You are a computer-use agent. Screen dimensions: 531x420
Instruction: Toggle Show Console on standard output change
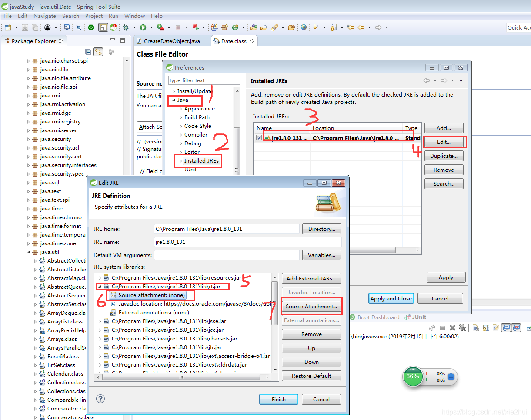506,328
